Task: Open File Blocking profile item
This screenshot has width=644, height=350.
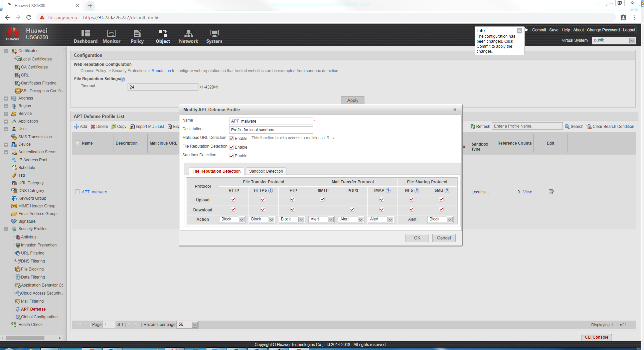Action: click(32, 269)
